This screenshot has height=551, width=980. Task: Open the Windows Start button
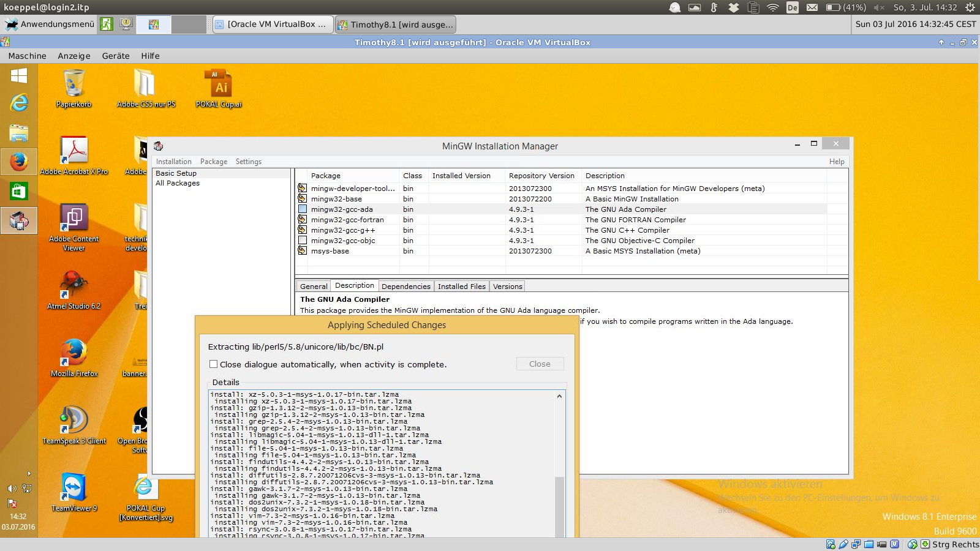[x=19, y=76]
